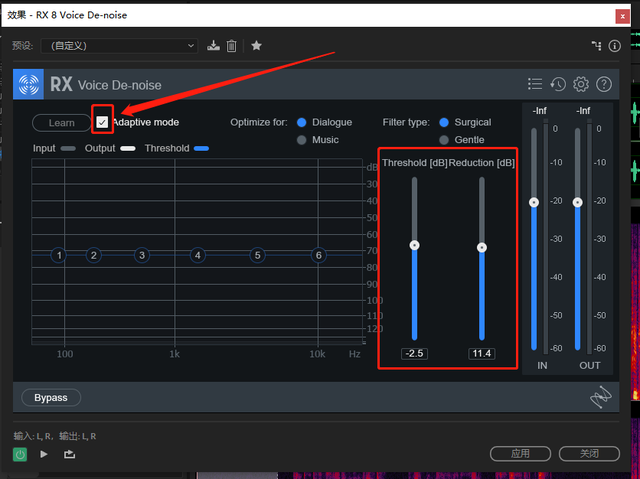This screenshot has width=640, height=479.
Task: Choose Surgical filter type
Action: tap(444, 122)
